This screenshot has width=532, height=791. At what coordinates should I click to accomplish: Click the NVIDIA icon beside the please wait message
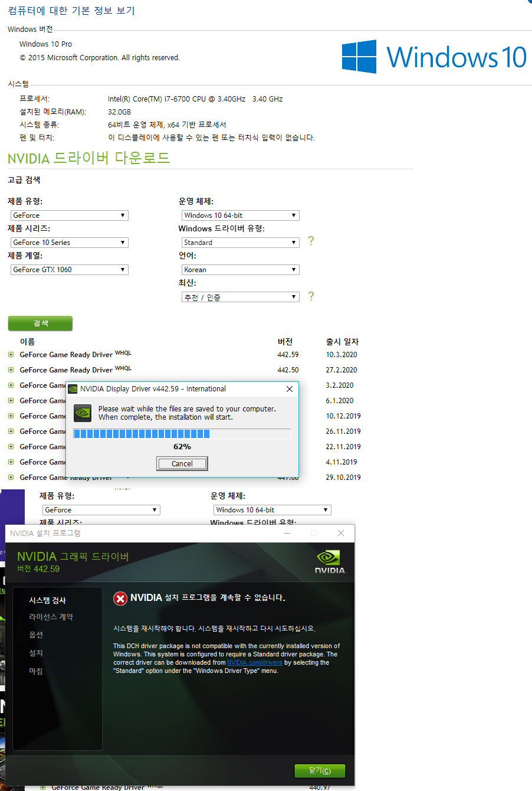click(x=82, y=413)
